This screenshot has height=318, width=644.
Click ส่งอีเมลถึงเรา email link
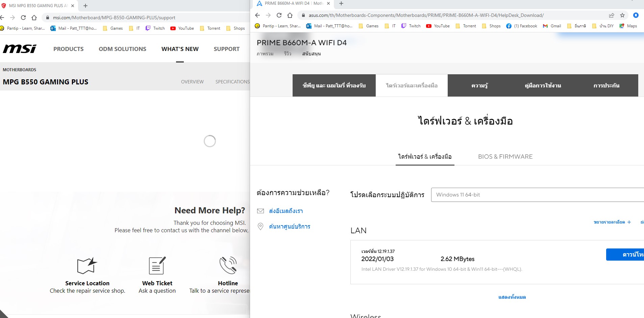286,211
